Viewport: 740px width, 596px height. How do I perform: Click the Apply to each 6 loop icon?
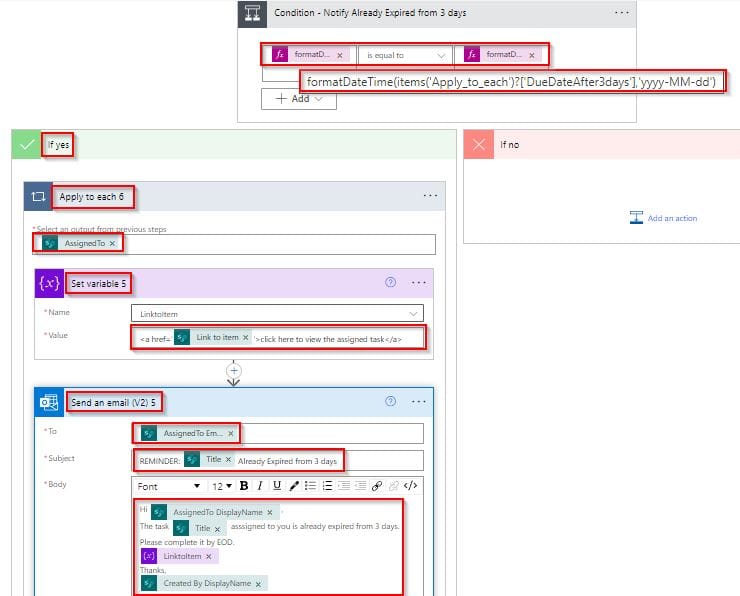coord(38,196)
